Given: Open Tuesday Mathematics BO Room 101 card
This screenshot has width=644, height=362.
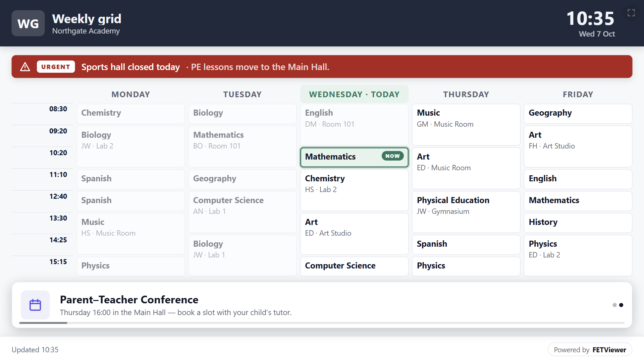Looking at the screenshot, I should pyautogui.click(x=243, y=146).
